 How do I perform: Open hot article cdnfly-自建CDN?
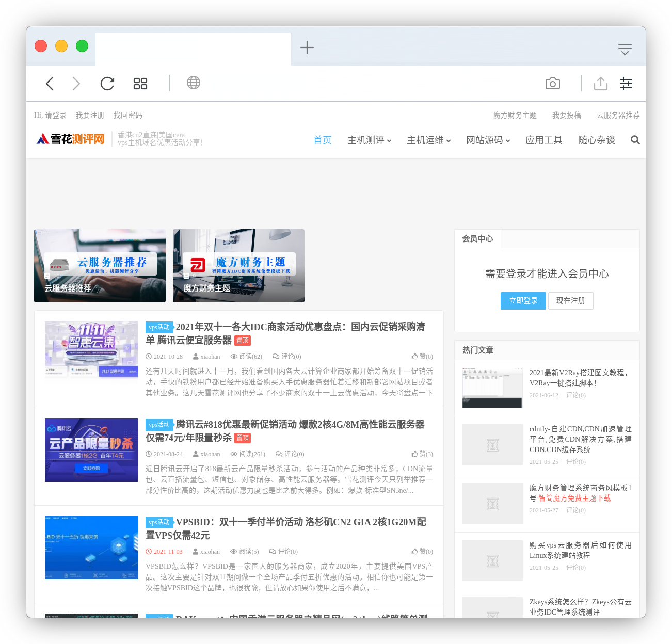581,439
